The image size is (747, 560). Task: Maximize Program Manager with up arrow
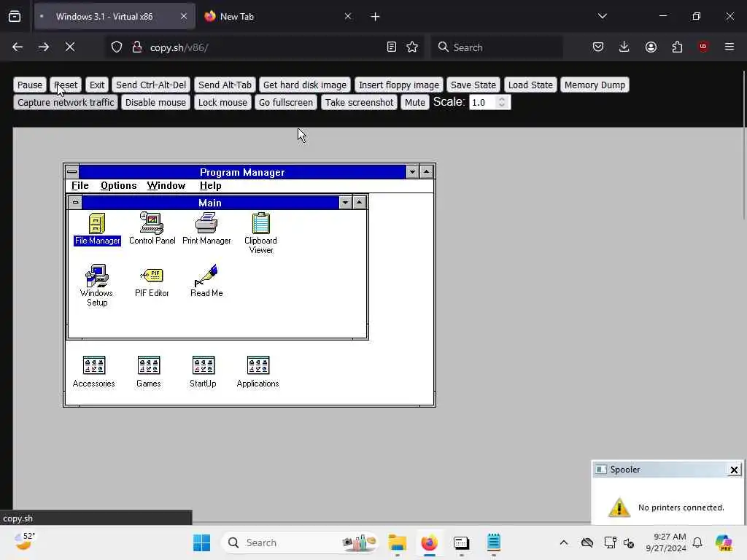pyautogui.click(x=426, y=172)
